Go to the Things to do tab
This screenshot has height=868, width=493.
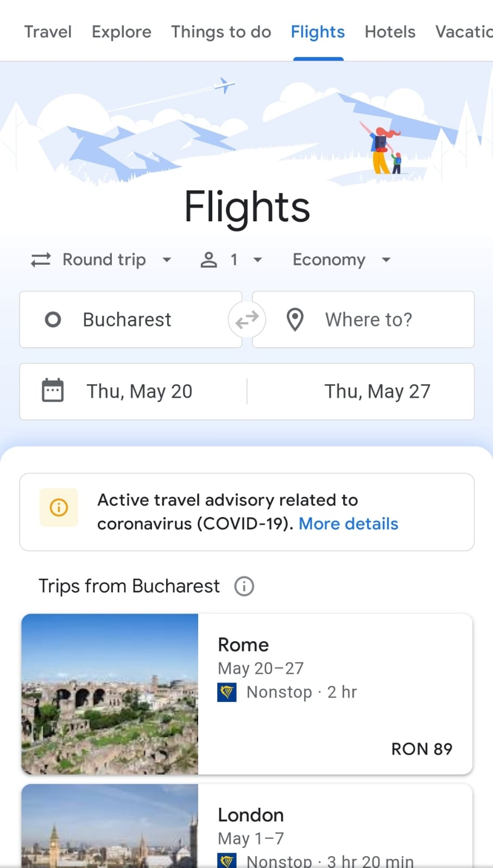[x=221, y=32]
